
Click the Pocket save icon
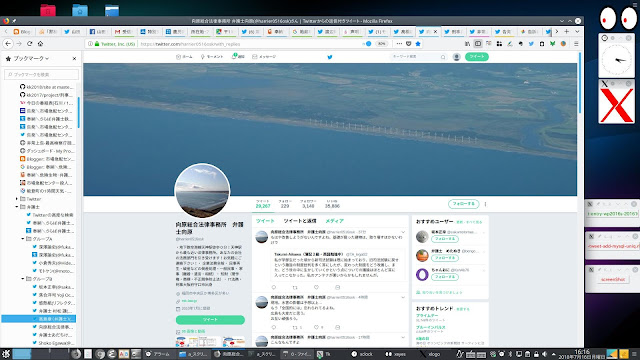pyautogui.click(x=409, y=44)
